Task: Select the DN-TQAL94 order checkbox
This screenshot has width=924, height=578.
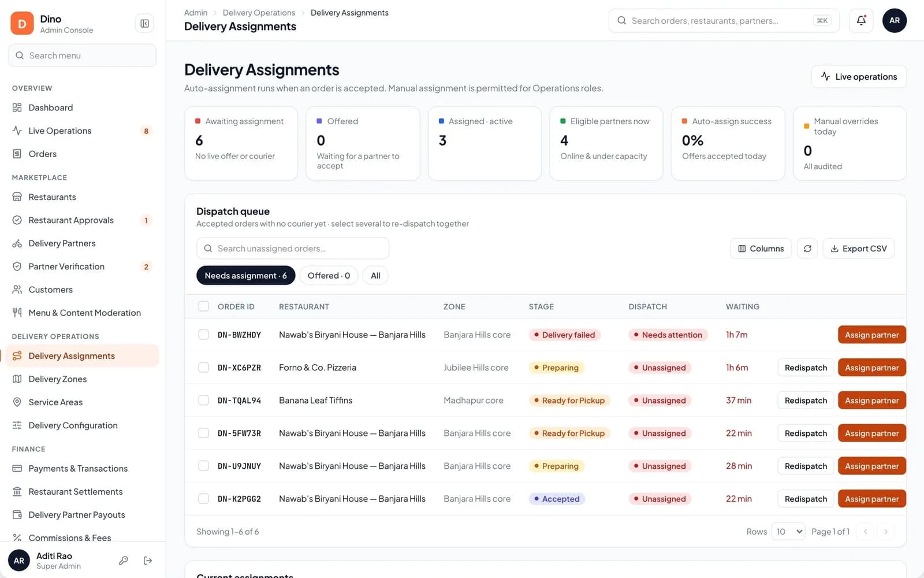Action: pyautogui.click(x=203, y=400)
